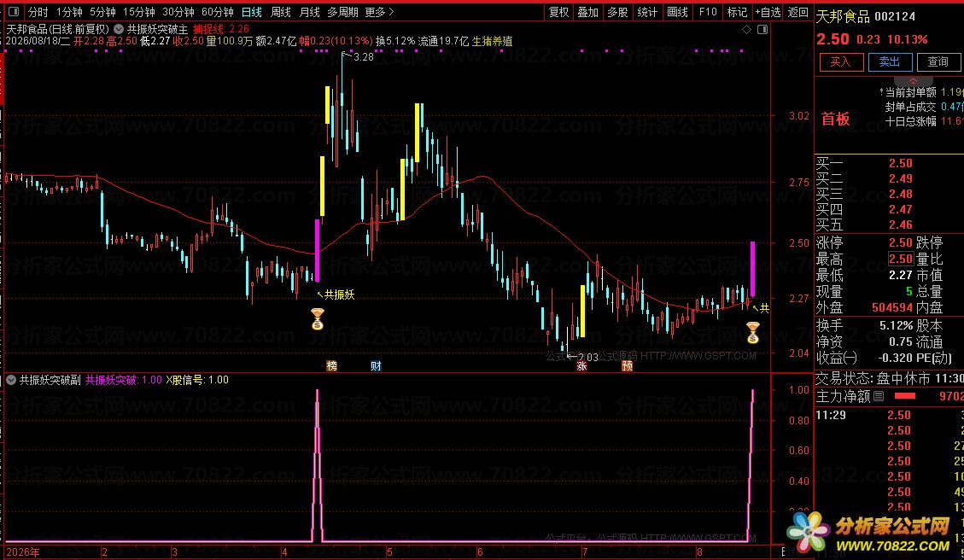
Task: Click the money bag signal under 共振妖
Action: 318,319
